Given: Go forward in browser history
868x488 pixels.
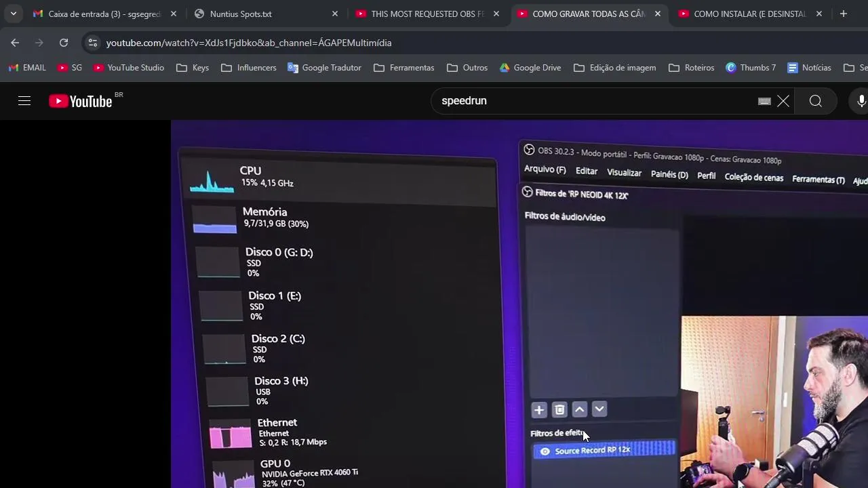Looking at the screenshot, I should coord(39,43).
